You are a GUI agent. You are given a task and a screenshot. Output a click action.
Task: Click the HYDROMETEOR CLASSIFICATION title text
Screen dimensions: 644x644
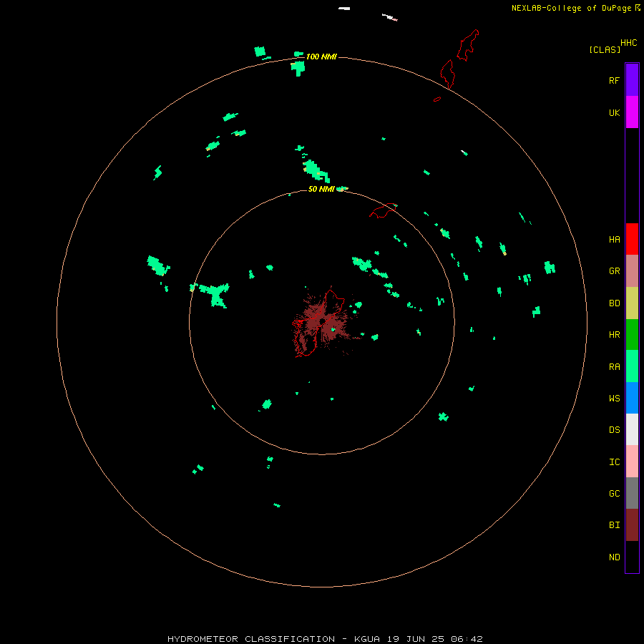click(251, 639)
